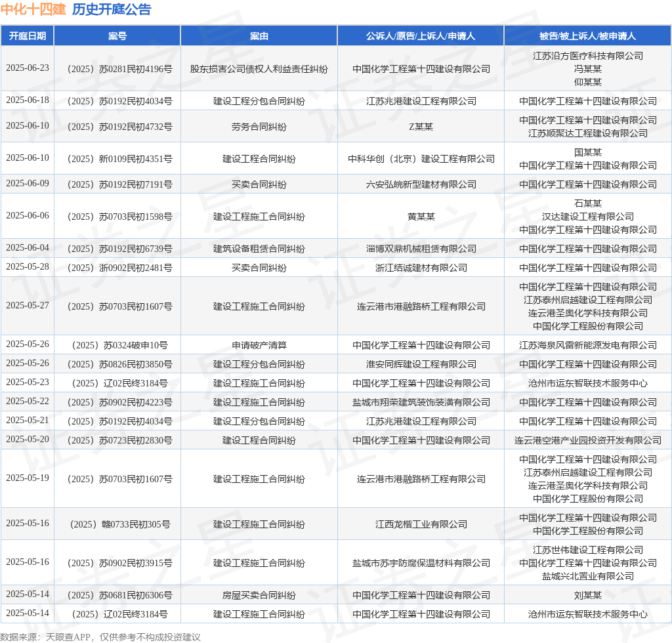This screenshot has height=643, width=672.
Task: Click defendant 江苏沿方医疗科技有限公司
Action: click(588, 56)
